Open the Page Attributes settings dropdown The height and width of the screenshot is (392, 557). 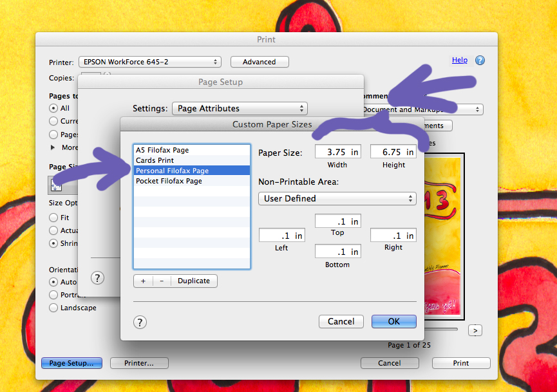240,109
